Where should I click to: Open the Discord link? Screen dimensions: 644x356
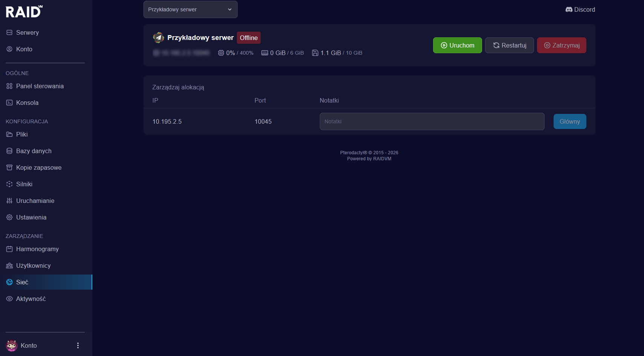tap(580, 9)
